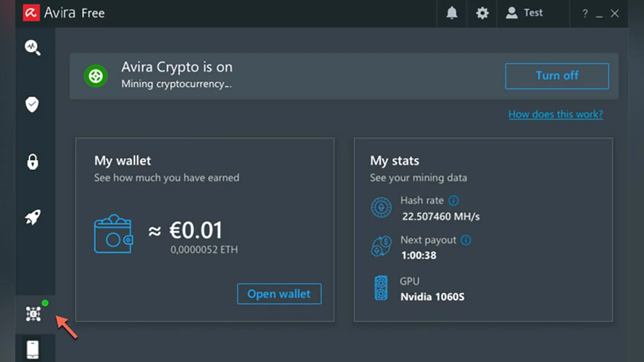Click the Open wallet button

279,294
